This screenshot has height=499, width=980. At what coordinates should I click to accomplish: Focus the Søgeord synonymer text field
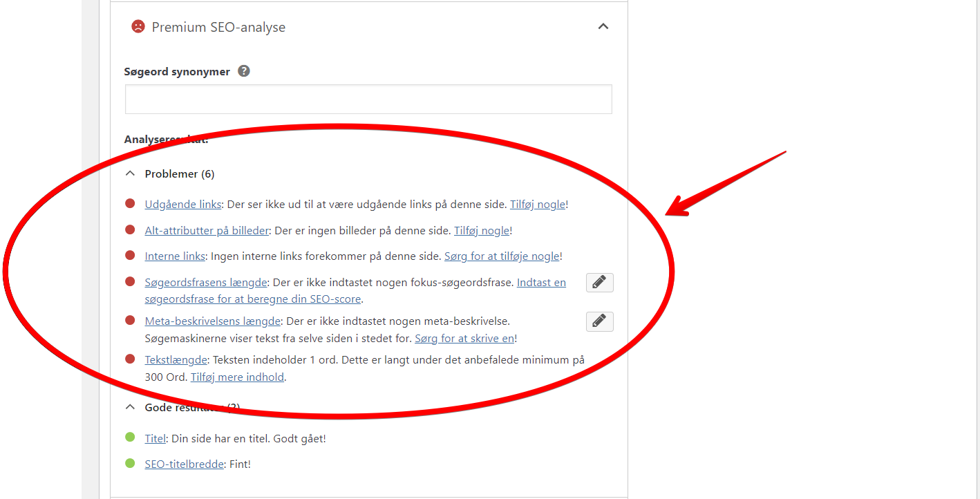click(368, 100)
